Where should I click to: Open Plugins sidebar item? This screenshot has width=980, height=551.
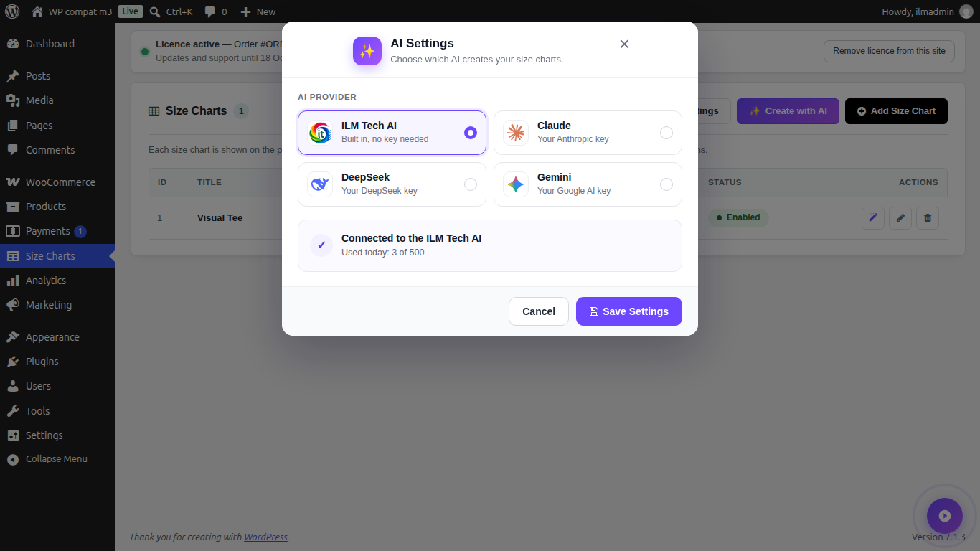pos(57,362)
